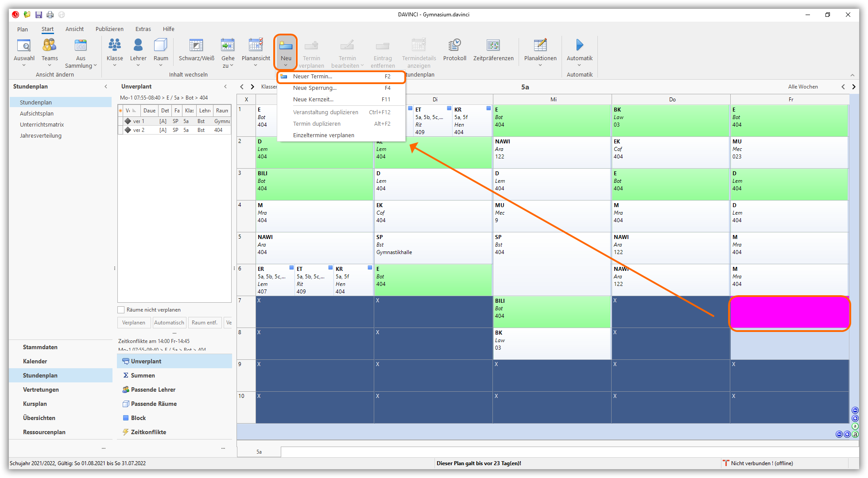Screen dimensions: 868x478
Task: Click the Zeitpräferenzen toolbar icon
Action: pyautogui.click(x=493, y=46)
